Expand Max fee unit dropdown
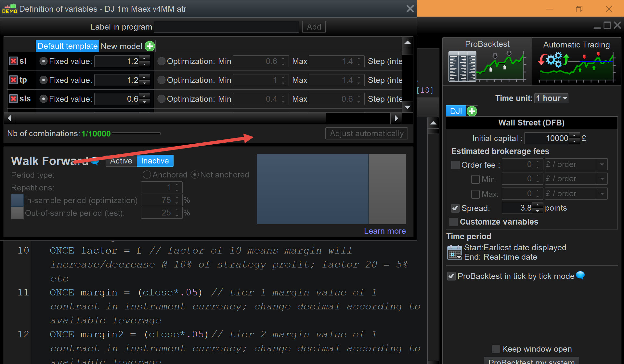This screenshot has height=364, width=624. pos(602,194)
